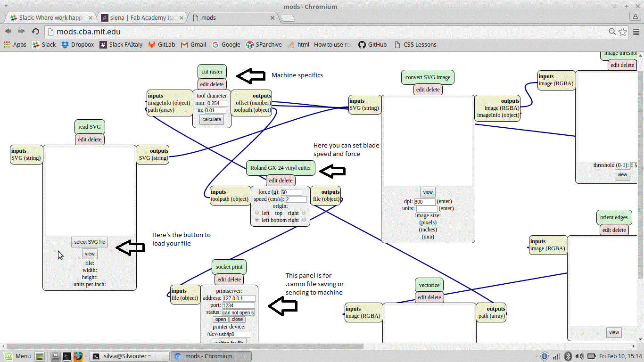Image resolution: width=644 pixels, height=362 pixels.
Task: Open the Google bookmark
Action: 226,45
